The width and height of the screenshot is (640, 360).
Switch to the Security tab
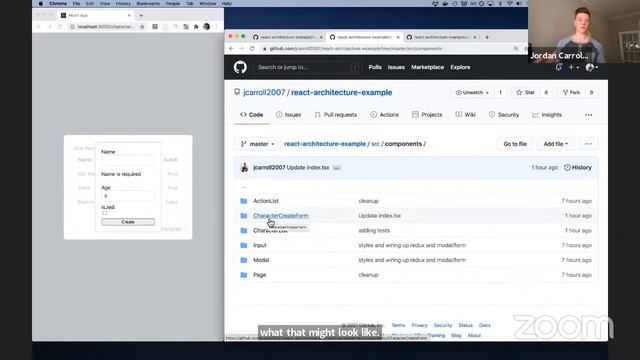[504, 115]
